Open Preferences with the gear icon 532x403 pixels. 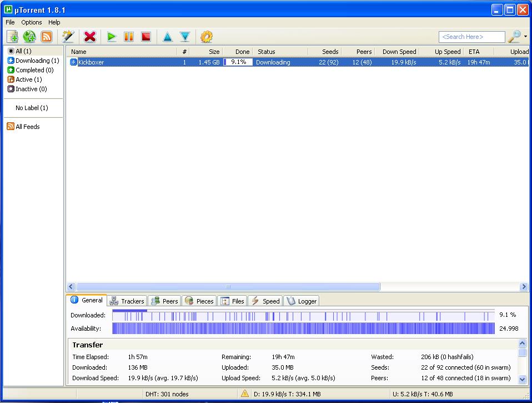(207, 37)
